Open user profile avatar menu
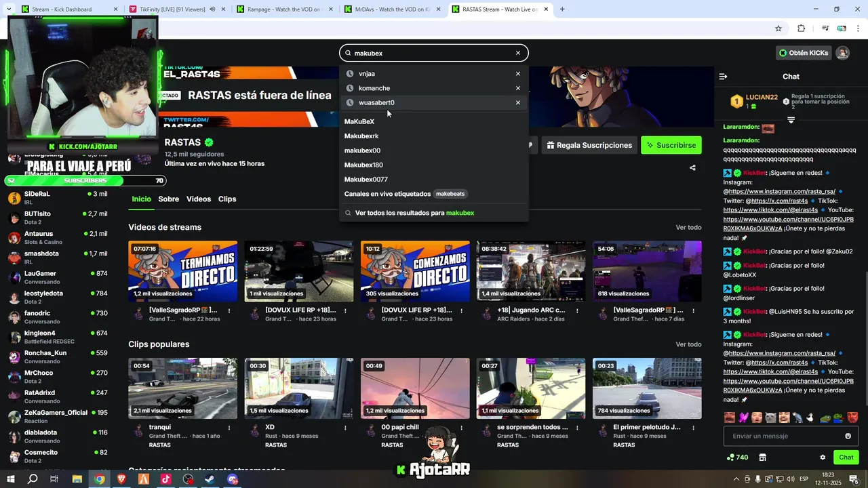 (842, 53)
